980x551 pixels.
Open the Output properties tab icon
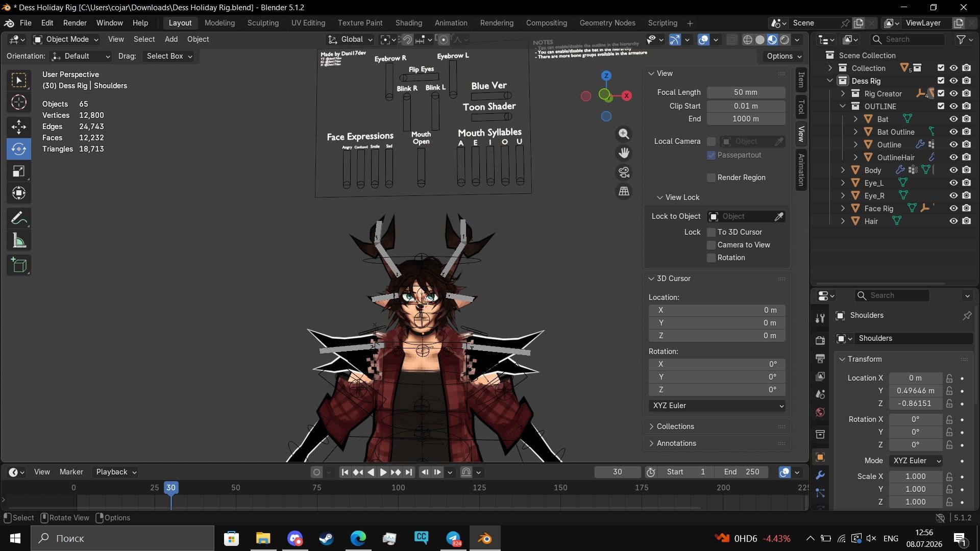pyautogui.click(x=820, y=359)
